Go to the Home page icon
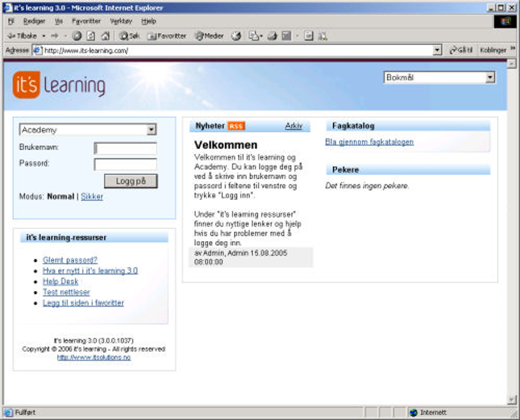Screen dimensions: 520x420 (x=106, y=36)
